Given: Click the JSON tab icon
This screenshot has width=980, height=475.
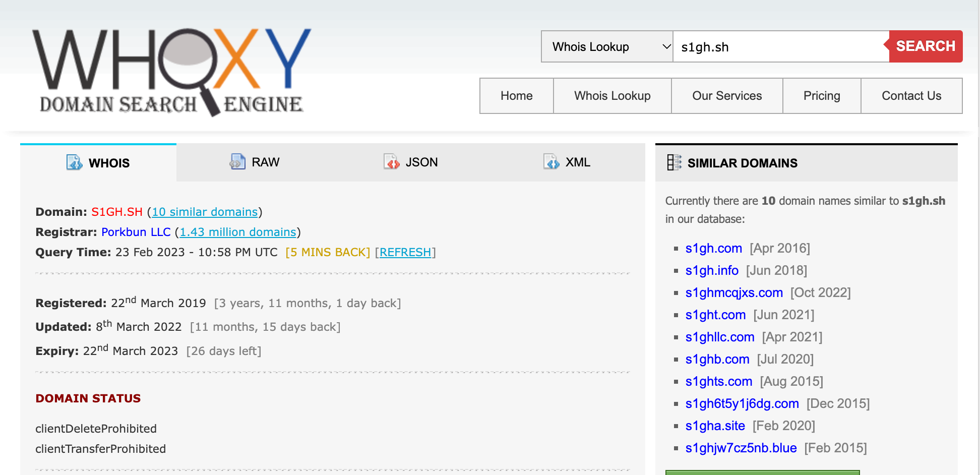Looking at the screenshot, I should click(392, 162).
